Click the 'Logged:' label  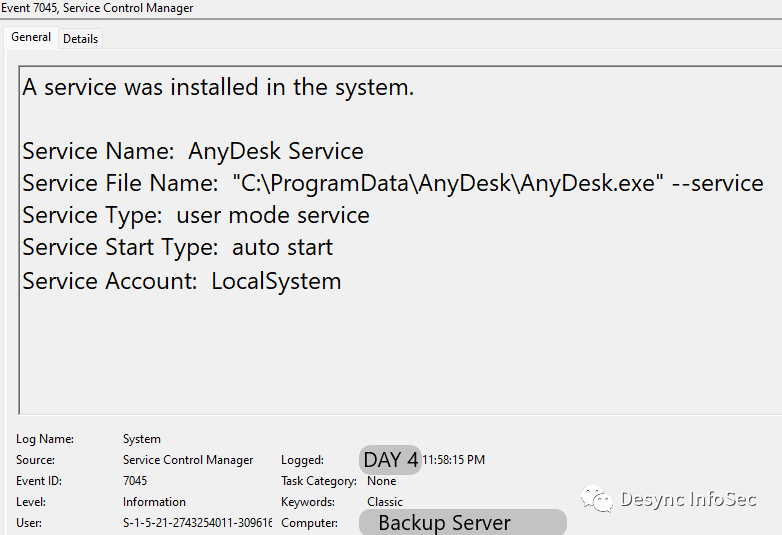302,460
